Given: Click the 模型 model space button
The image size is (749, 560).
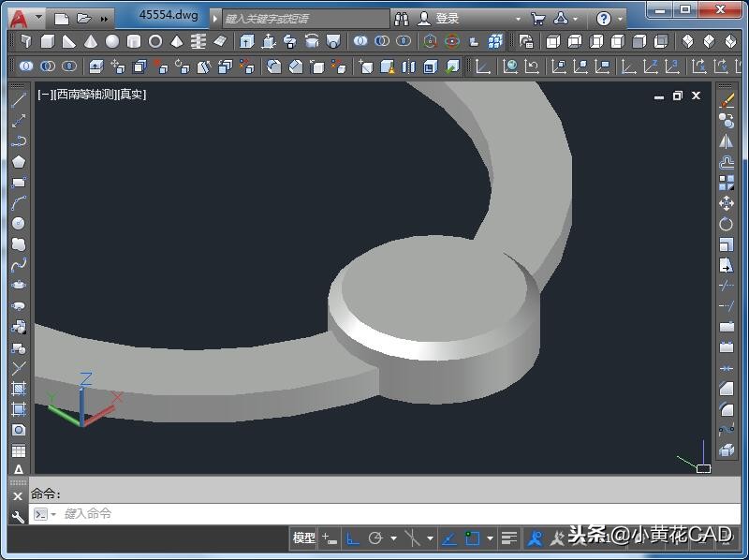Looking at the screenshot, I should click(x=304, y=538).
